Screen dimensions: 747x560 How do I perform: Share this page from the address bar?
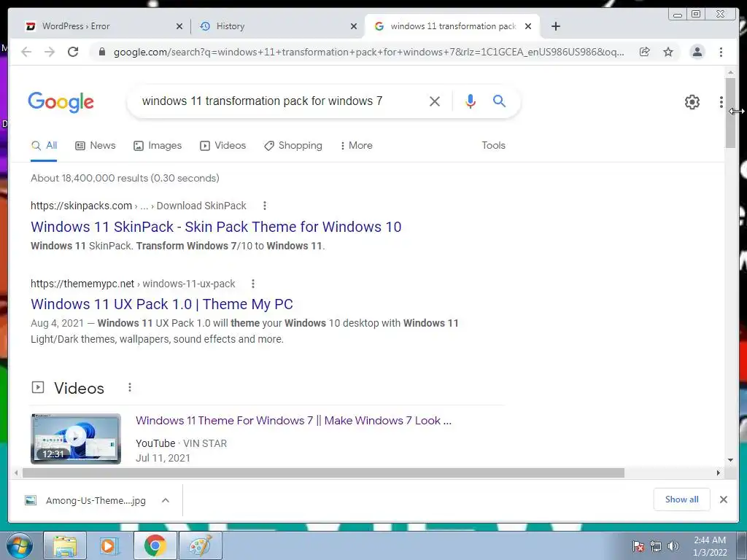[645, 52]
